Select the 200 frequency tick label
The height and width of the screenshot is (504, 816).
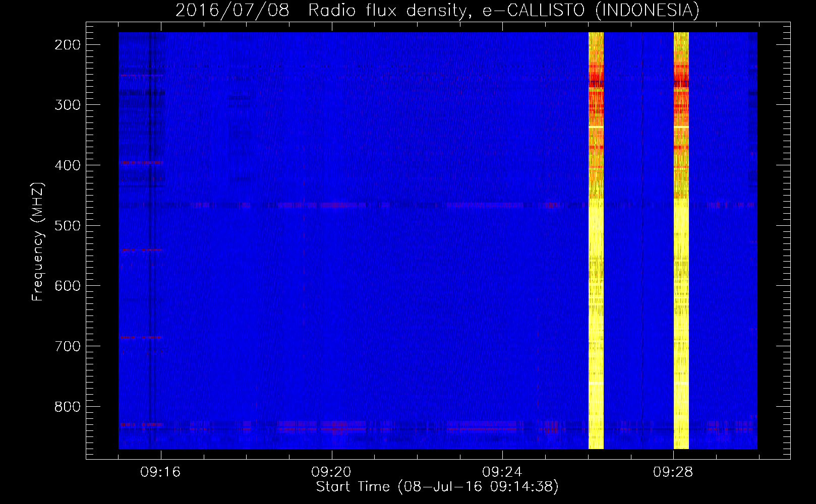68,45
